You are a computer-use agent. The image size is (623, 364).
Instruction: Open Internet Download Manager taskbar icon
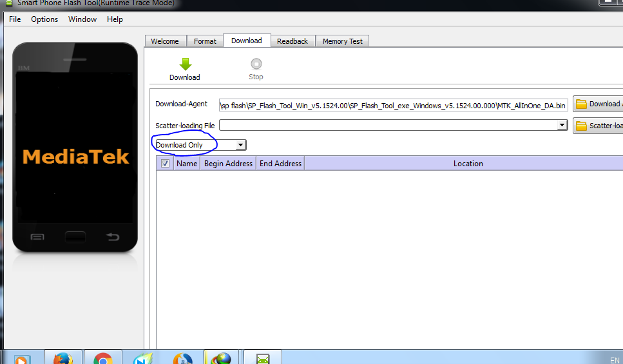(x=222, y=358)
